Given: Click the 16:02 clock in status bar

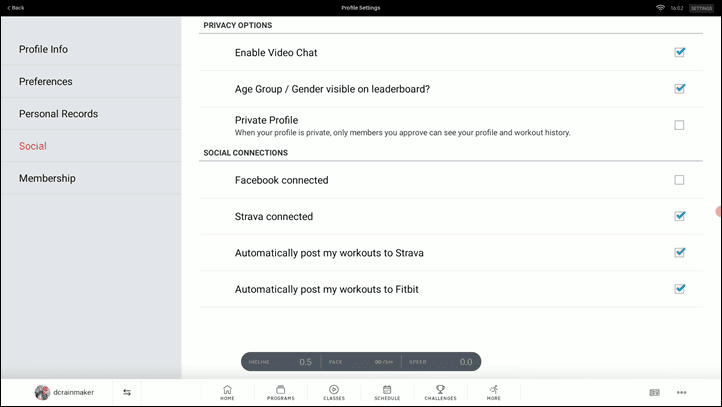Looking at the screenshot, I should [x=677, y=8].
